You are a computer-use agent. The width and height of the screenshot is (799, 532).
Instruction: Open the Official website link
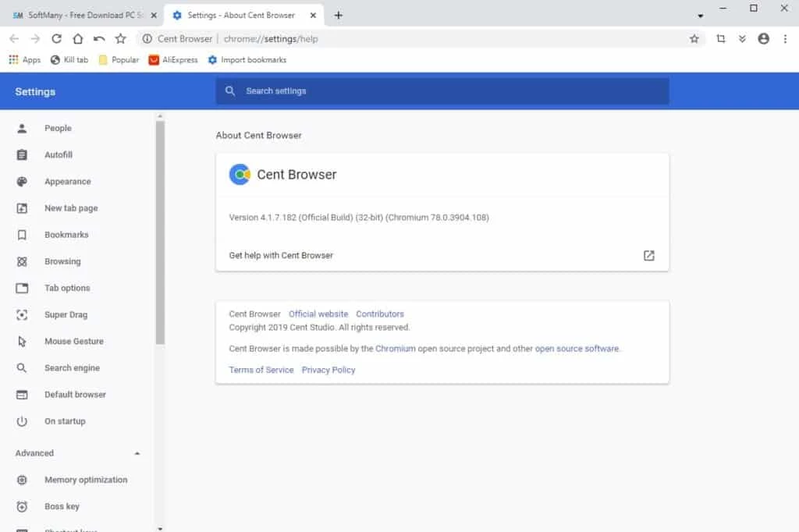pyautogui.click(x=318, y=314)
